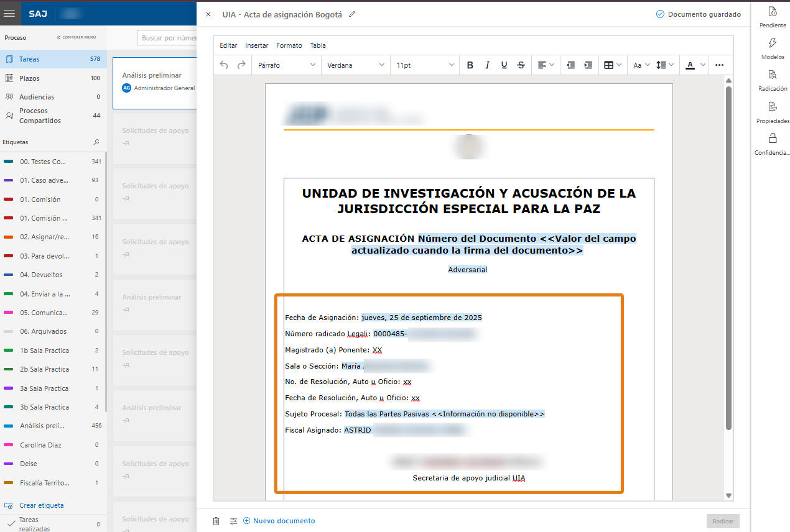Open the line spacing dropdown

pos(664,65)
